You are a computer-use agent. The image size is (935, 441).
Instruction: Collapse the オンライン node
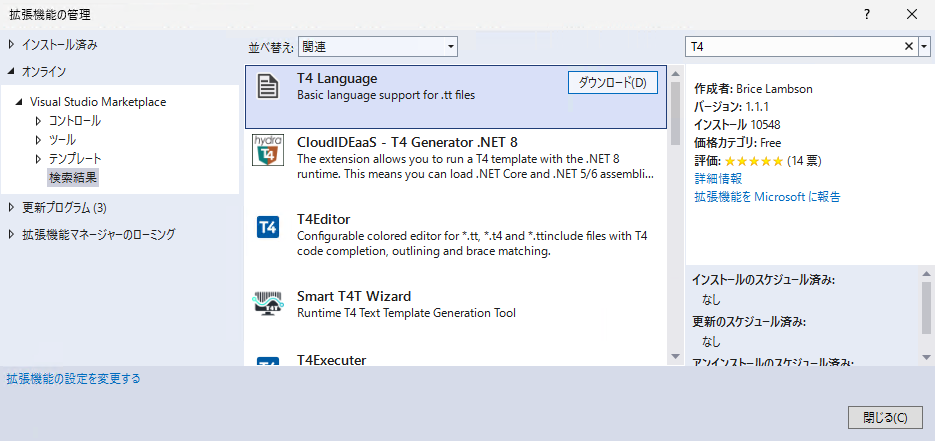(x=11, y=72)
